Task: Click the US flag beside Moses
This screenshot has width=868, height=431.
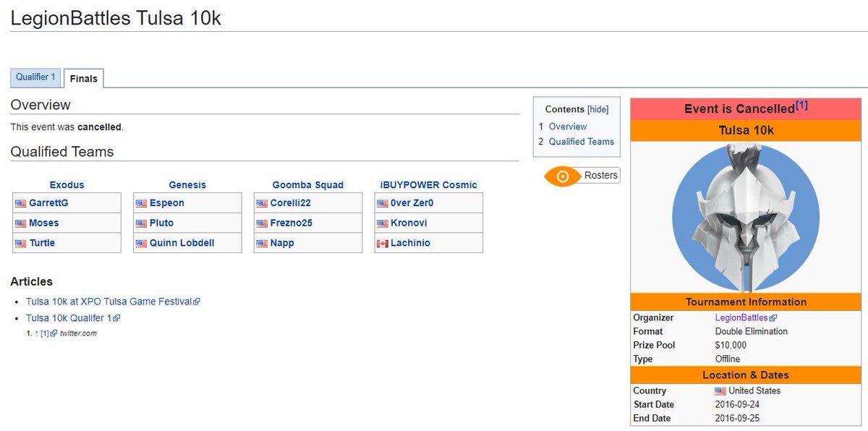Action: point(20,223)
